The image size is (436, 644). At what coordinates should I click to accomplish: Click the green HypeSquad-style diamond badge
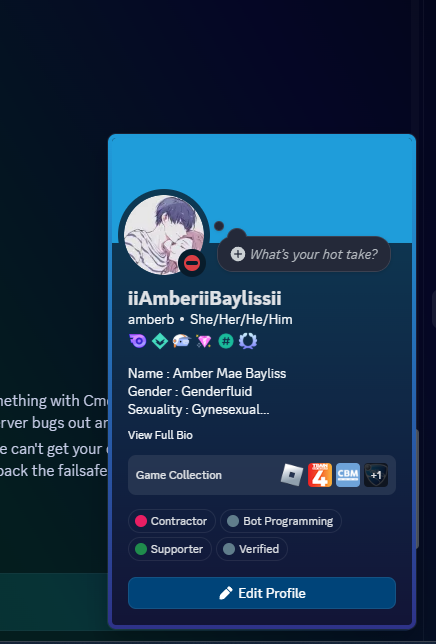[x=160, y=341]
